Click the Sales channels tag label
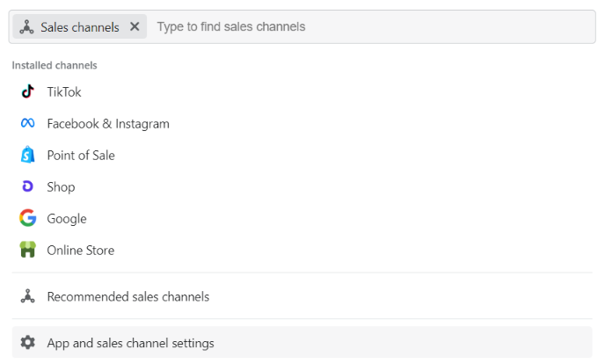The image size is (605, 364). coord(79,27)
